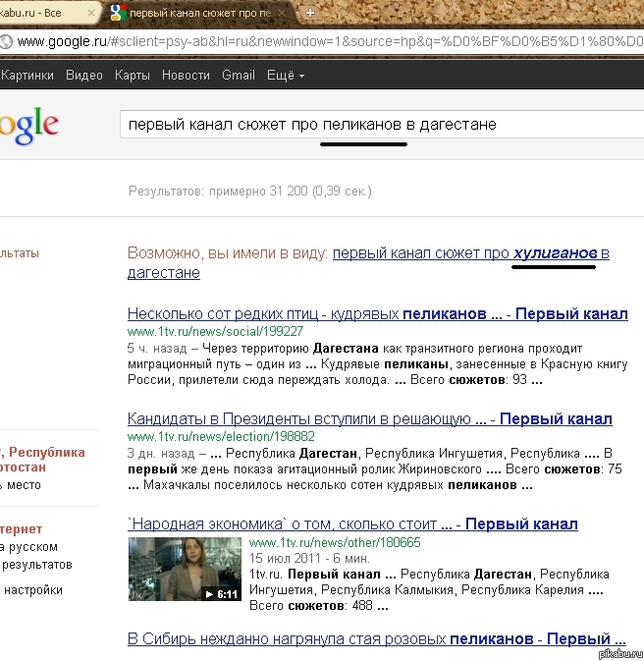Viewport: 644px width, 661px height.
Task: Click the '5 ч. назад' snippet timestamp
Action: 157,349
